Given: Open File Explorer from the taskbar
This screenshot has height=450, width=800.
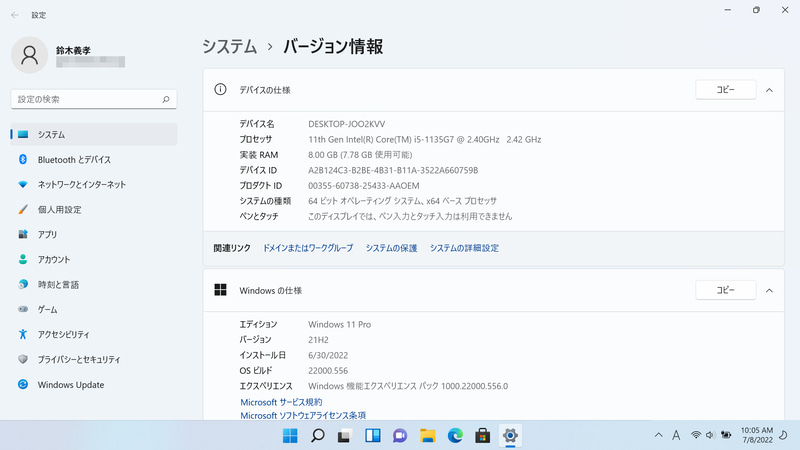Looking at the screenshot, I should 428,436.
